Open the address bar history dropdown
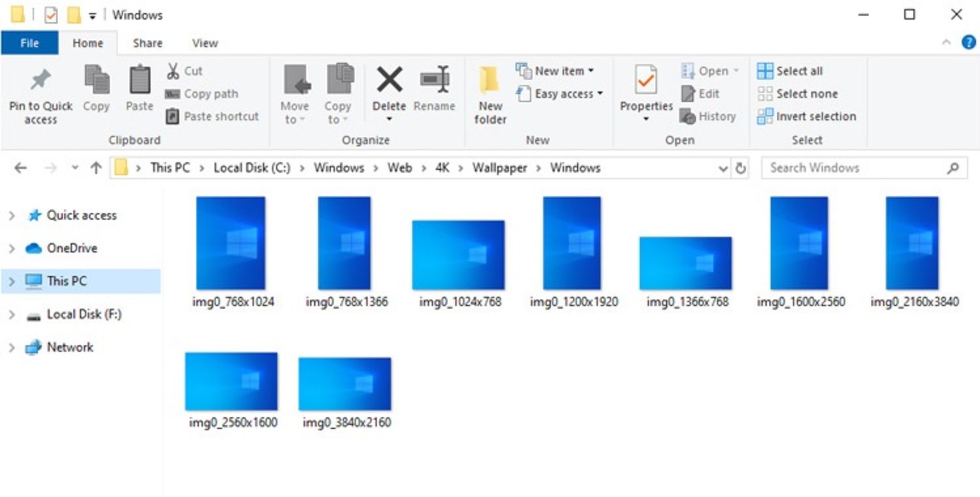Viewport: 980px width, 497px height. [x=723, y=168]
